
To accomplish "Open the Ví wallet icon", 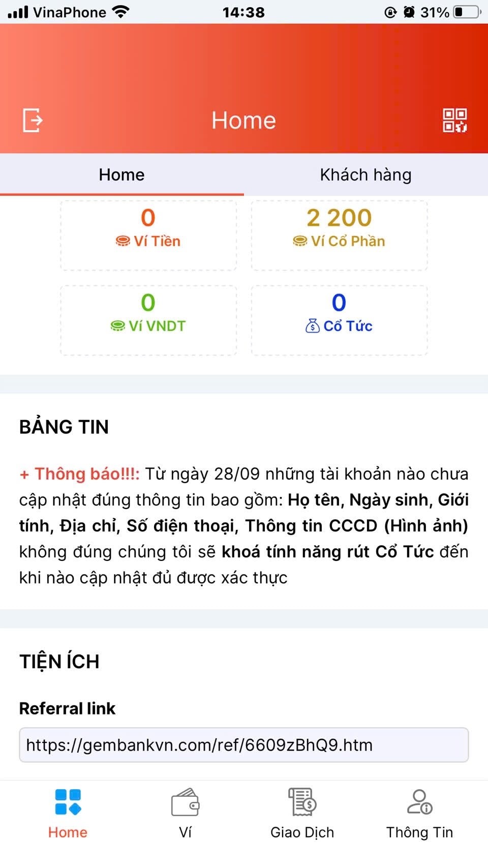I will click(x=185, y=802).
